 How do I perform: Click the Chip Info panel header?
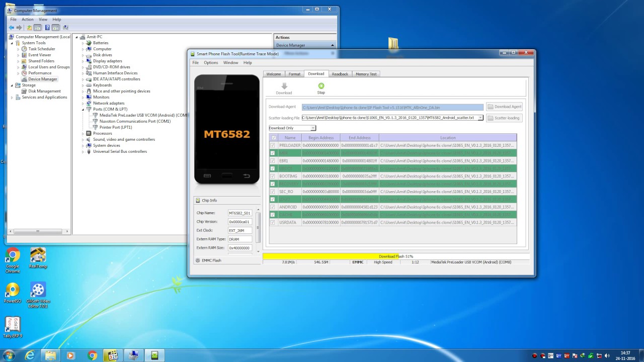coord(226,200)
